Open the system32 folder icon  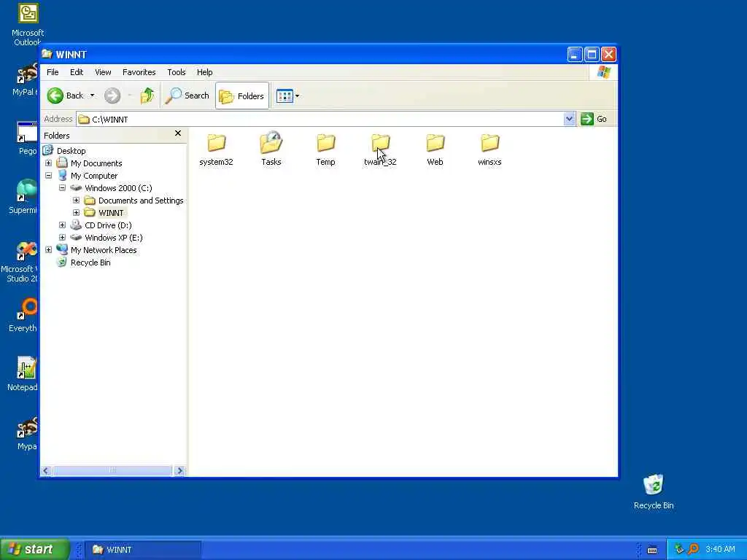pyautogui.click(x=216, y=142)
